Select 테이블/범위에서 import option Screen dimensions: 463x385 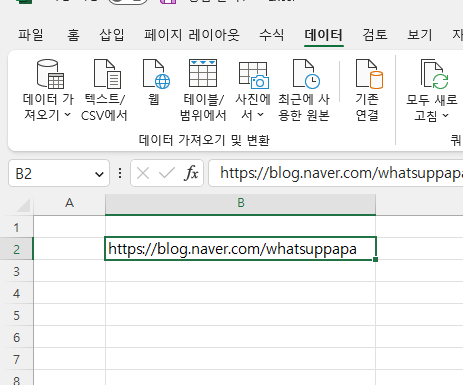(203, 90)
